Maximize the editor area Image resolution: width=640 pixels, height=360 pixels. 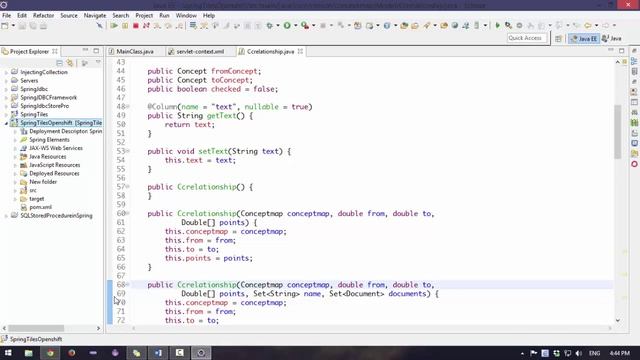pyautogui.click(x=621, y=51)
